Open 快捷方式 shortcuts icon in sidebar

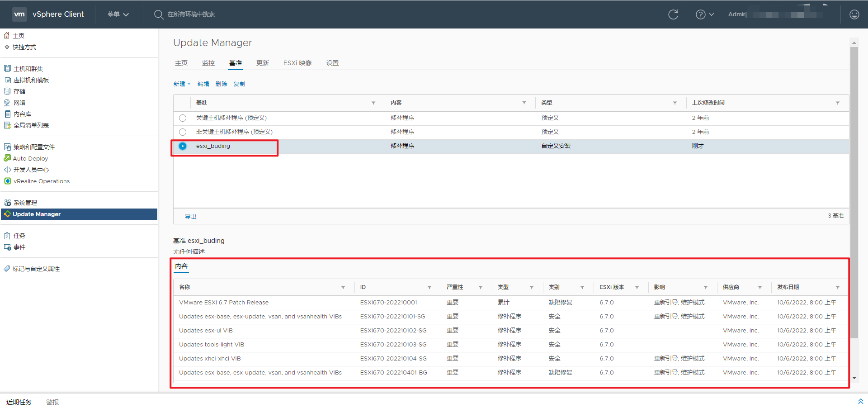7,47
